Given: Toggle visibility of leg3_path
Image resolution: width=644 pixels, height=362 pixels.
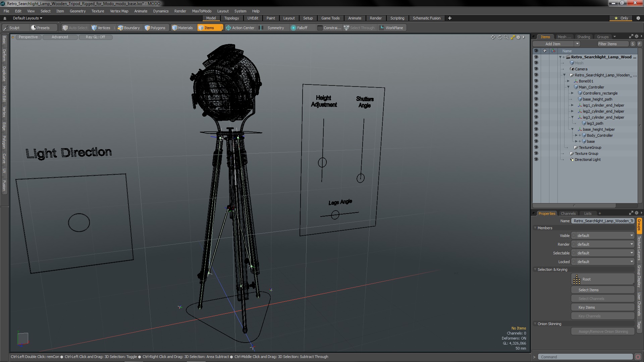Looking at the screenshot, I should pos(536,123).
